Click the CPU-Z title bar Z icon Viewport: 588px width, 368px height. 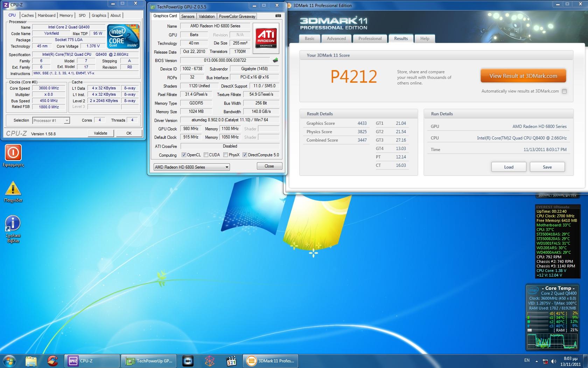pos(6,5)
